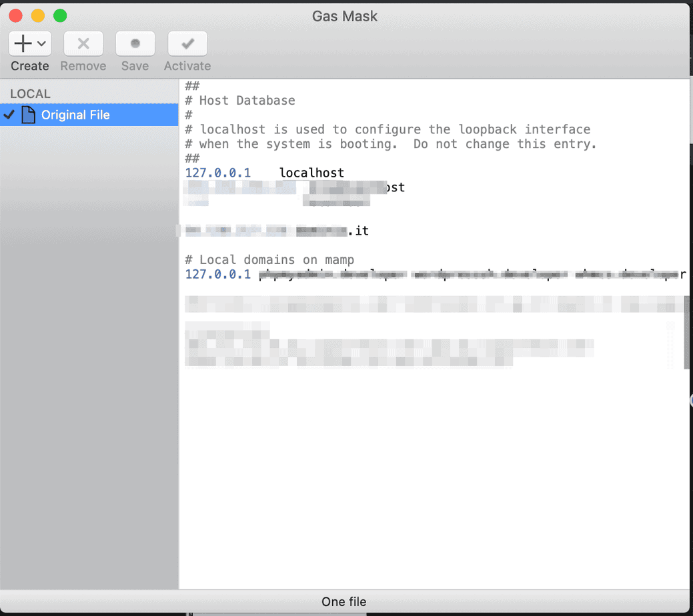693x616 pixels.
Task: Click the Remove X icon in toolbar
Action: (x=83, y=44)
